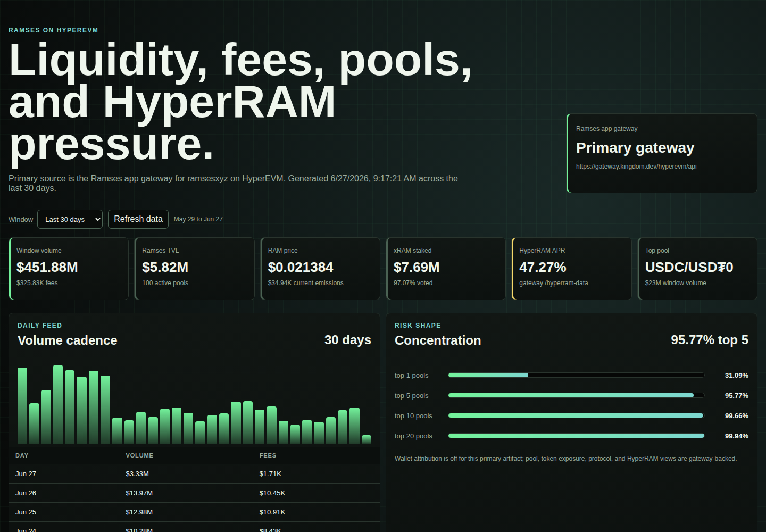Viewport: 766px width, 532px height.
Task: Select the Jun 27 table row
Action: pos(195,474)
